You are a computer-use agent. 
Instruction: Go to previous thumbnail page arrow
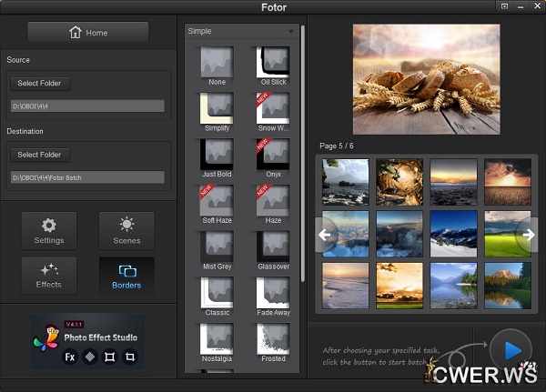(x=325, y=235)
